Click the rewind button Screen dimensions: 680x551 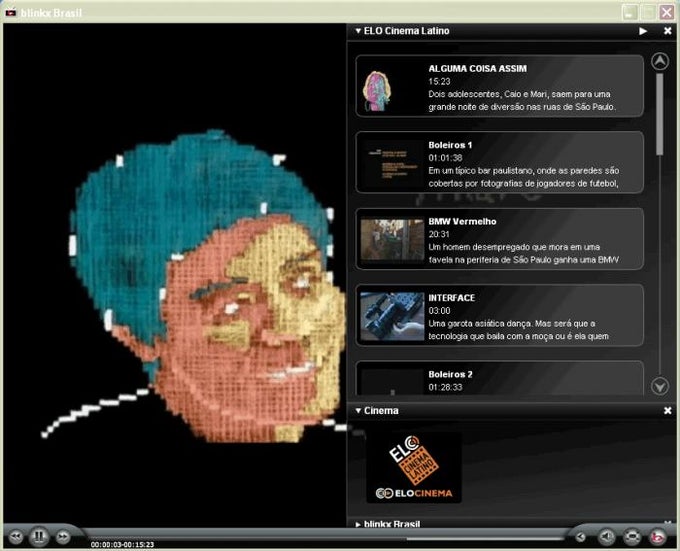pos(16,537)
